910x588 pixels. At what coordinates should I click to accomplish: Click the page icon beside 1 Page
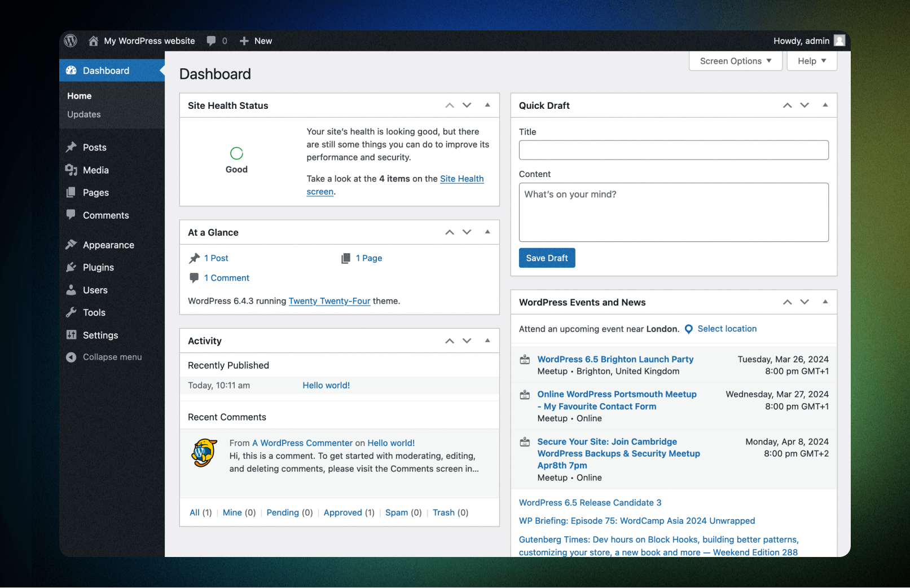(x=346, y=258)
